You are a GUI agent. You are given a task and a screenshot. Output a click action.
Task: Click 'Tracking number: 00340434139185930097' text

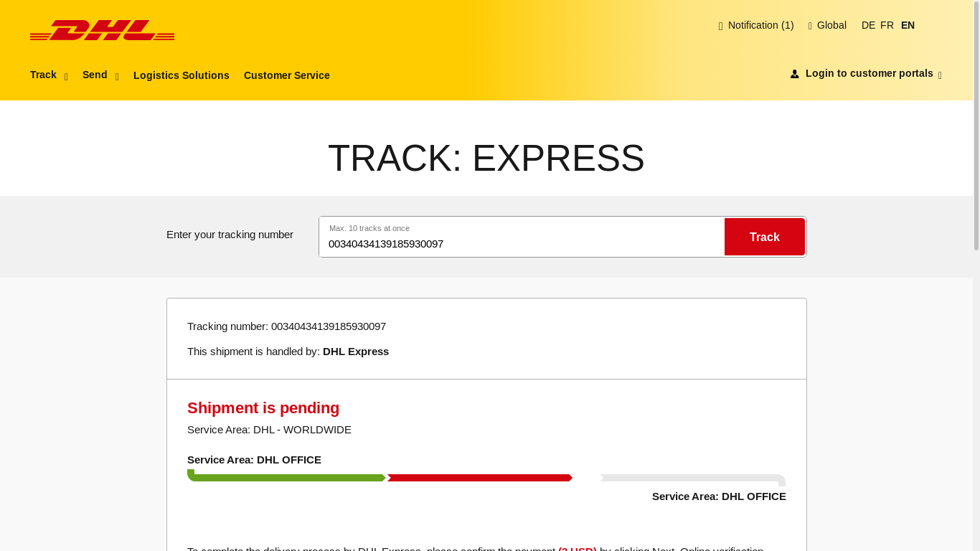pos(286,326)
